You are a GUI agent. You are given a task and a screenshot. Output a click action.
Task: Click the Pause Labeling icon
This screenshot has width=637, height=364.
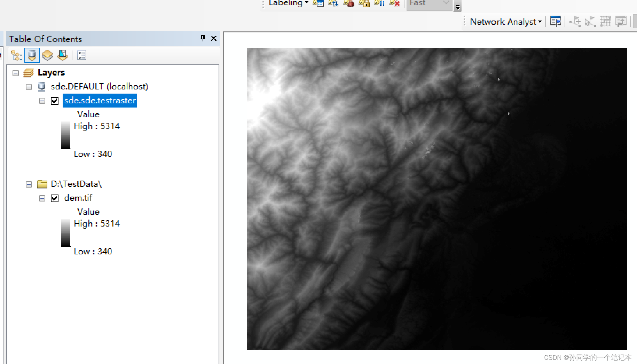(379, 3)
